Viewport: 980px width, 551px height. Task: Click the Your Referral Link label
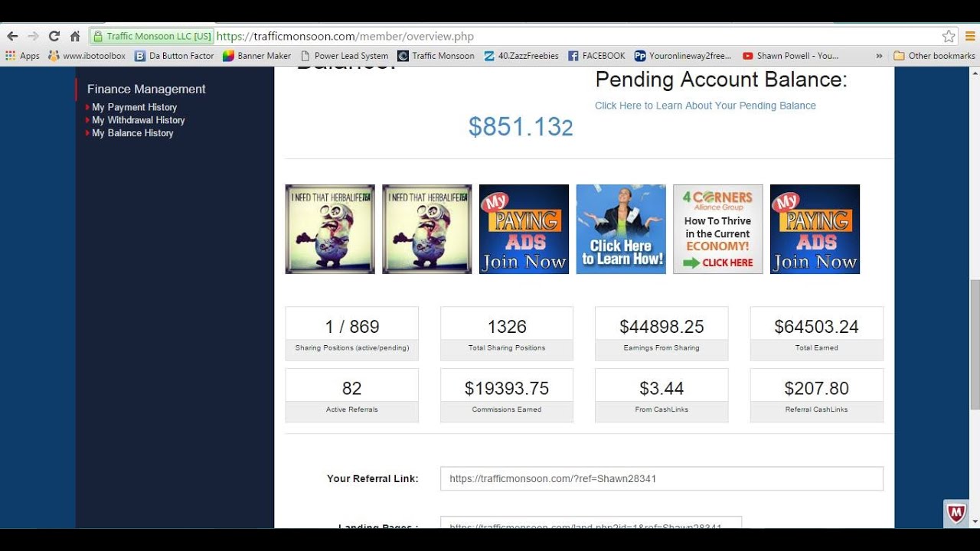pyautogui.click(x=373, y=478)
